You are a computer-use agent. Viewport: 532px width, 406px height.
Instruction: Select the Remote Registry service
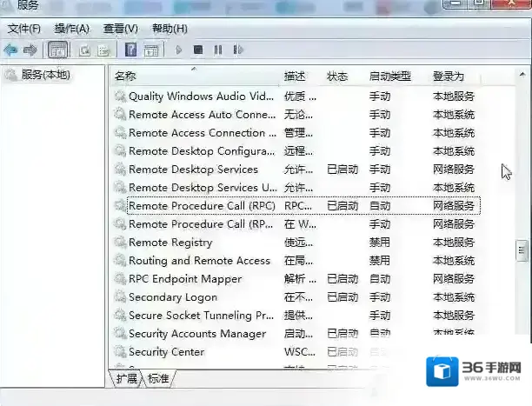[296, 243]
